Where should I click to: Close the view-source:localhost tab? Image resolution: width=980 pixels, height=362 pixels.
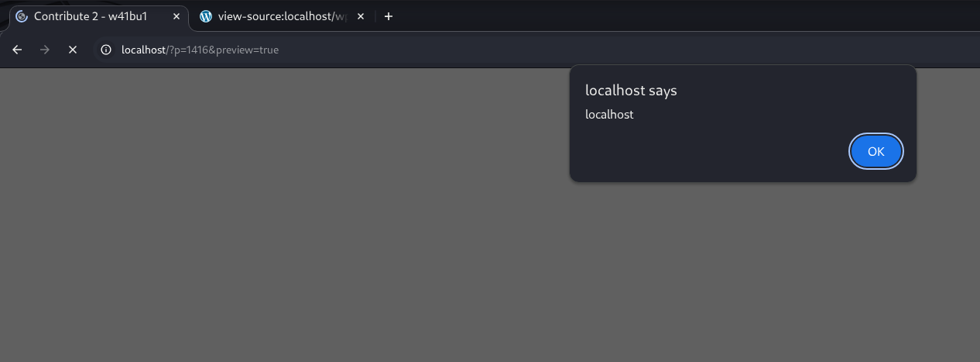tap(361, 16)
